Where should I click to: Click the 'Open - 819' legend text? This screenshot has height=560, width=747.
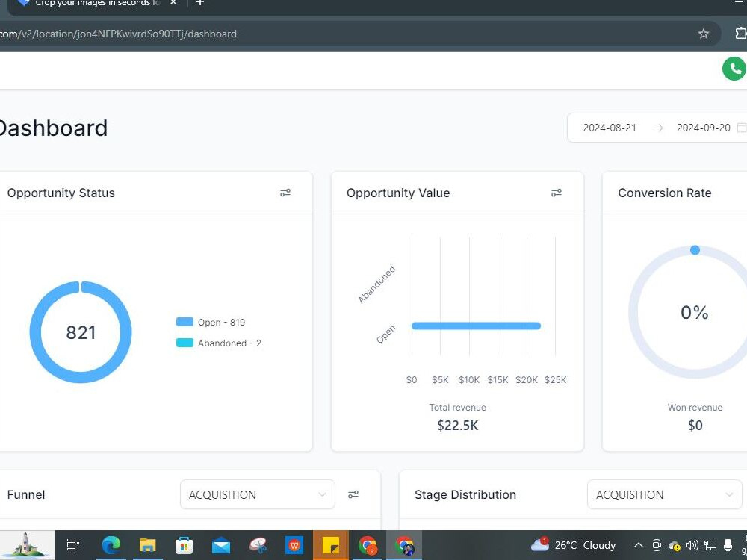[x=222, y=323]
